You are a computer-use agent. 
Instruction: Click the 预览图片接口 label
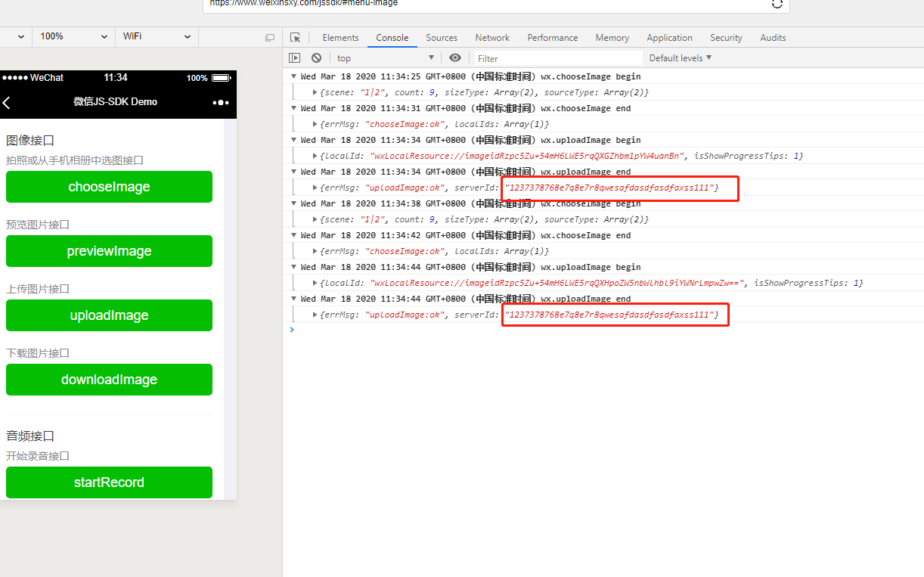click(x=38, y=225)
